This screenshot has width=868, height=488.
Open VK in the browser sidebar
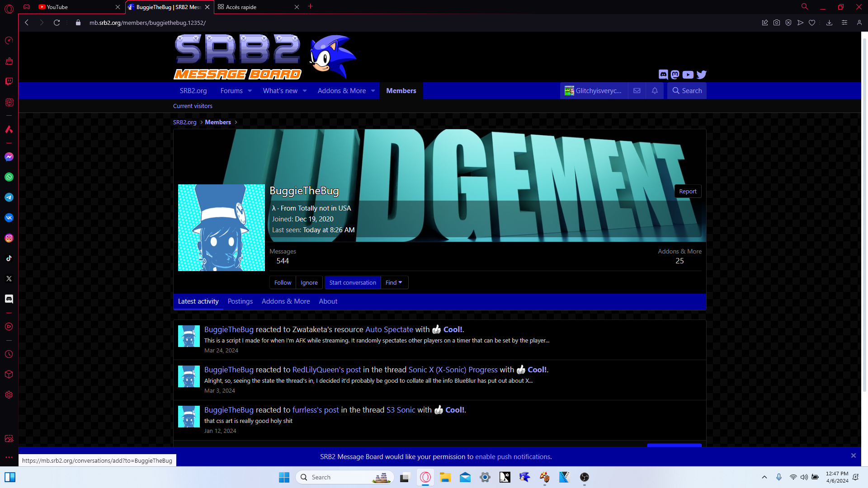[9, 218]
